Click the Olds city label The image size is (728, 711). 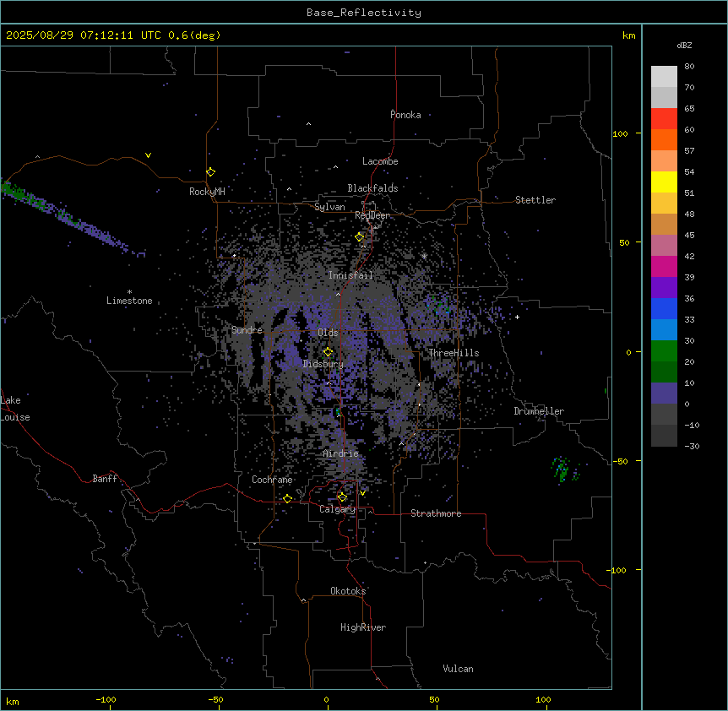tap(328, 333)
